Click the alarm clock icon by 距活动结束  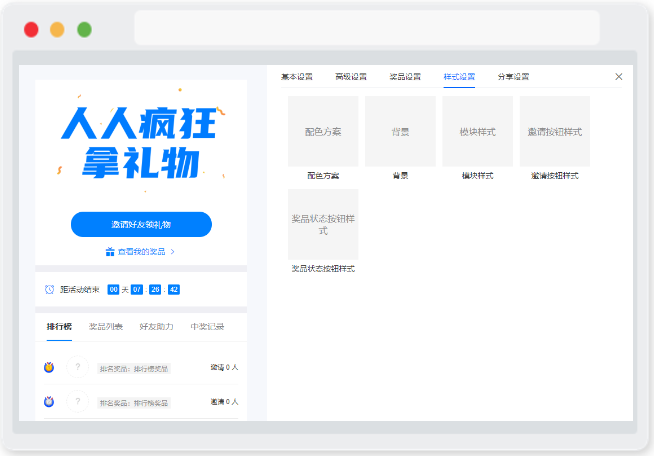49,289
